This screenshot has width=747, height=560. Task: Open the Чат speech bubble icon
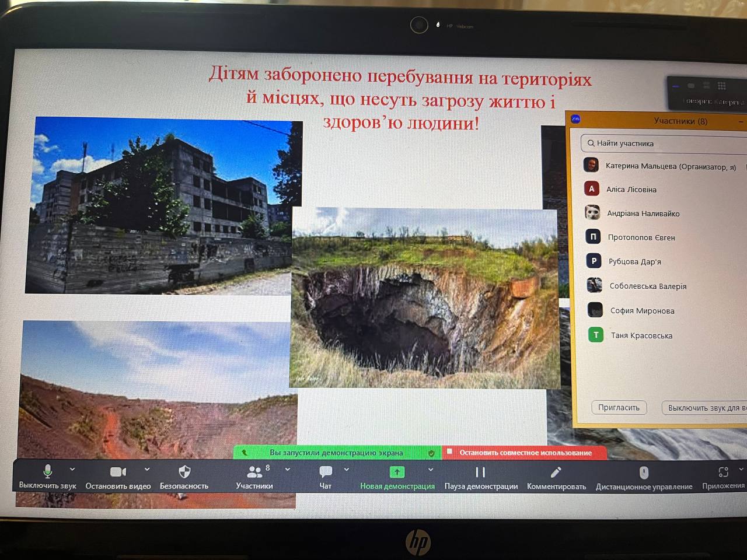tap(326, 472)
